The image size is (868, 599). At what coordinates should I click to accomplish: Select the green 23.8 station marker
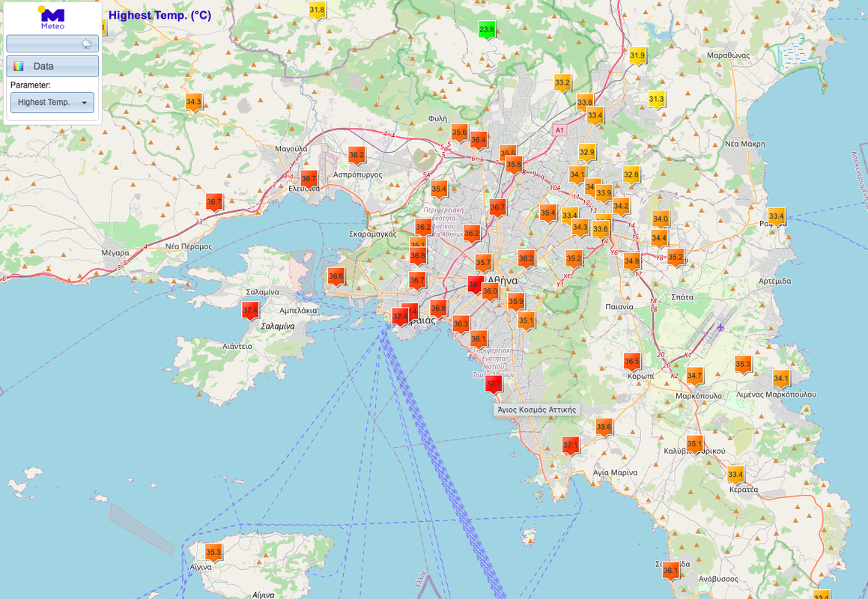click(x=487, y=29)
